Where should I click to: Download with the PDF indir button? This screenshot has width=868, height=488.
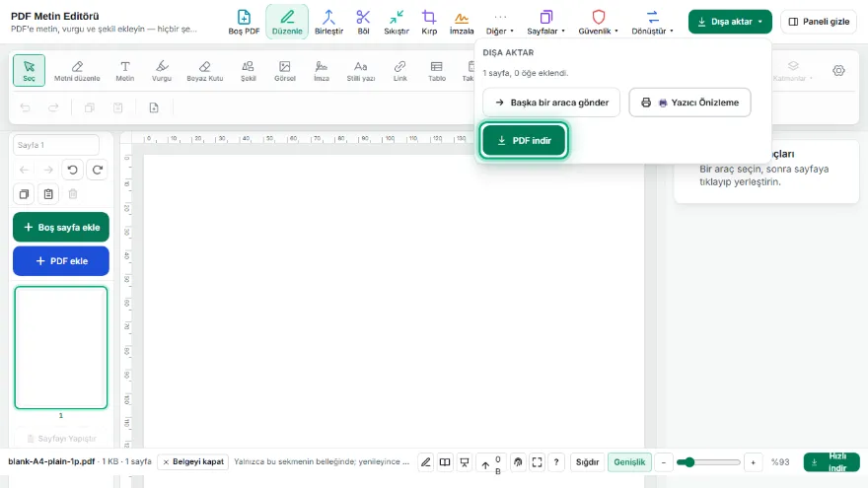coord(524,141)
